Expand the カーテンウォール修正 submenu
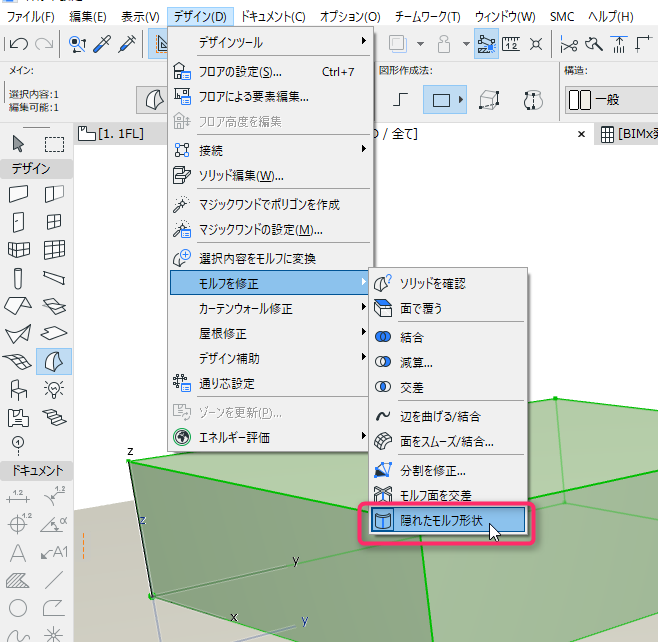Screen dimensions: 658x642 tap(270, 308)
